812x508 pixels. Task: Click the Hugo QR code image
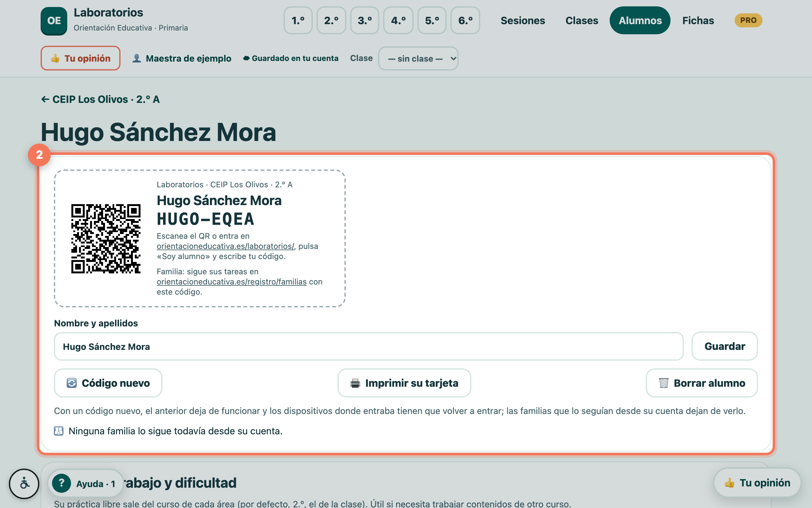click(x=106, y=238)
